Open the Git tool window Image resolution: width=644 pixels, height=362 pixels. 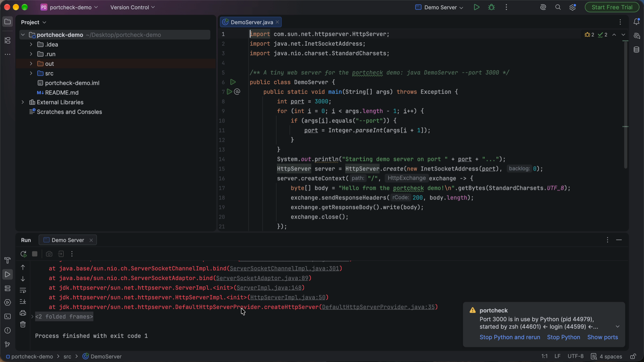click(x=7, y=344)
